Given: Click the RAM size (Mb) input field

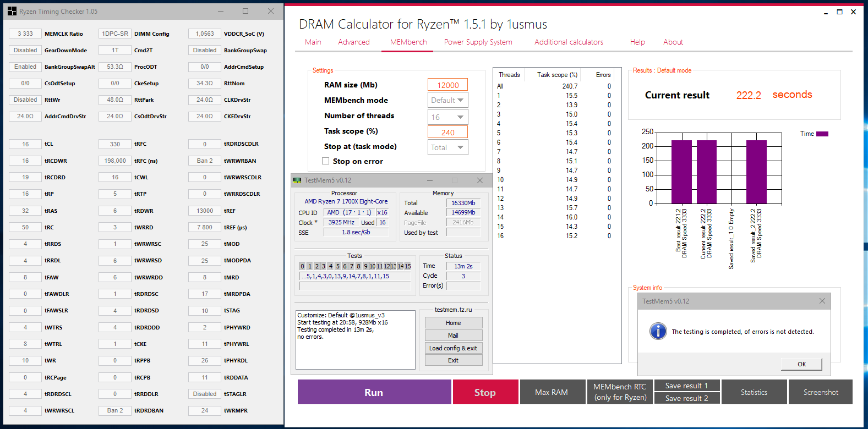Looking at the screenshot, I should (447, 85).
